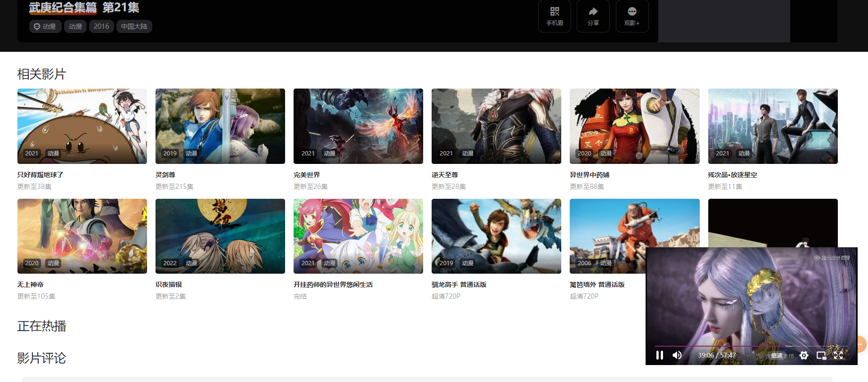868x382 pixels.
Task: Click the 正在热播 section heading
Action: (x=41, y=326)
